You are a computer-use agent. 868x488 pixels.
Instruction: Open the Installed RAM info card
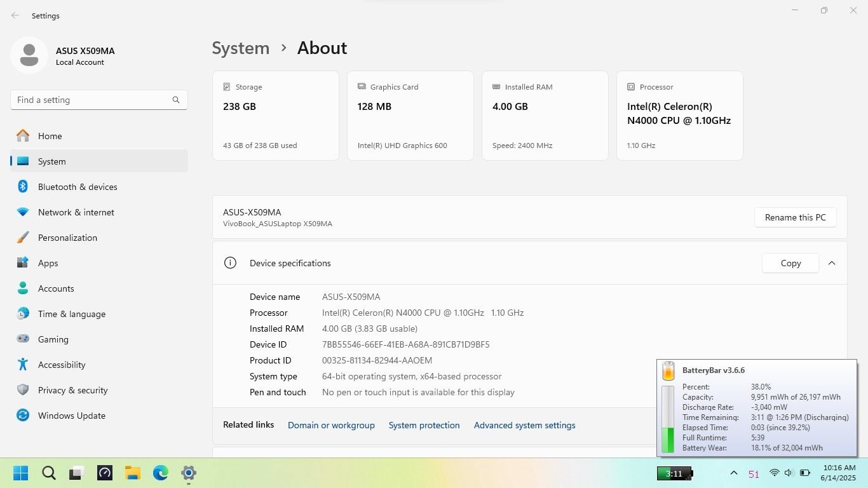point(545,116)
